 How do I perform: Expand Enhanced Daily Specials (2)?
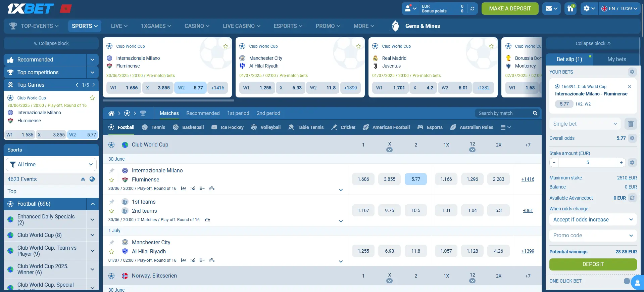tap(92, 219)
